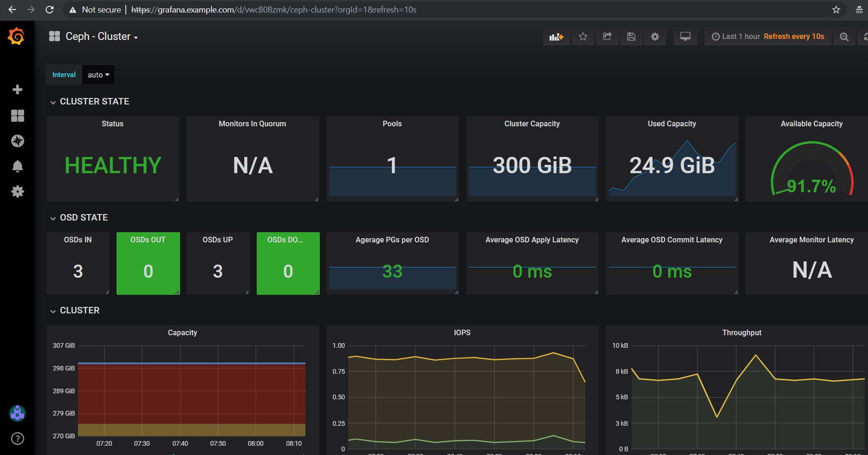This screenshot has height=455, width=868.
Task: Open the Create plus menu in sidebar
Action: point(17,90)
